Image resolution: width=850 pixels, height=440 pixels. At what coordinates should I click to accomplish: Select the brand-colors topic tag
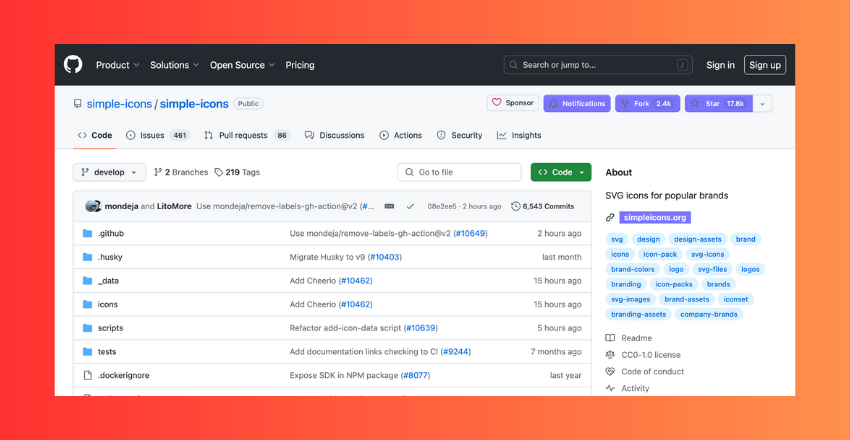(633, 269)
